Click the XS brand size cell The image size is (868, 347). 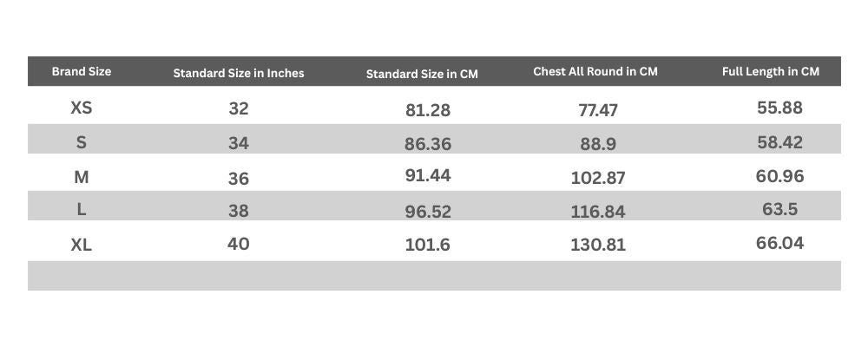click(82, 108)
